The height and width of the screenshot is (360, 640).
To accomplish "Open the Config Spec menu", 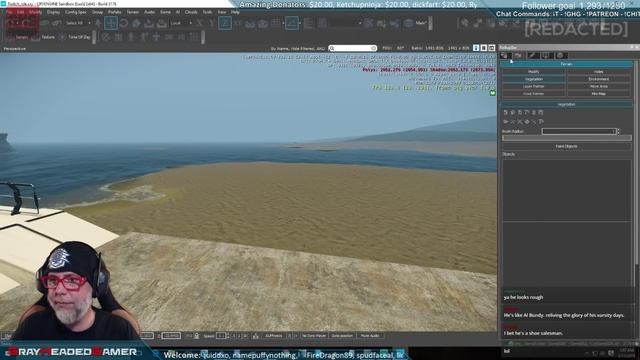I will (76, 12).
